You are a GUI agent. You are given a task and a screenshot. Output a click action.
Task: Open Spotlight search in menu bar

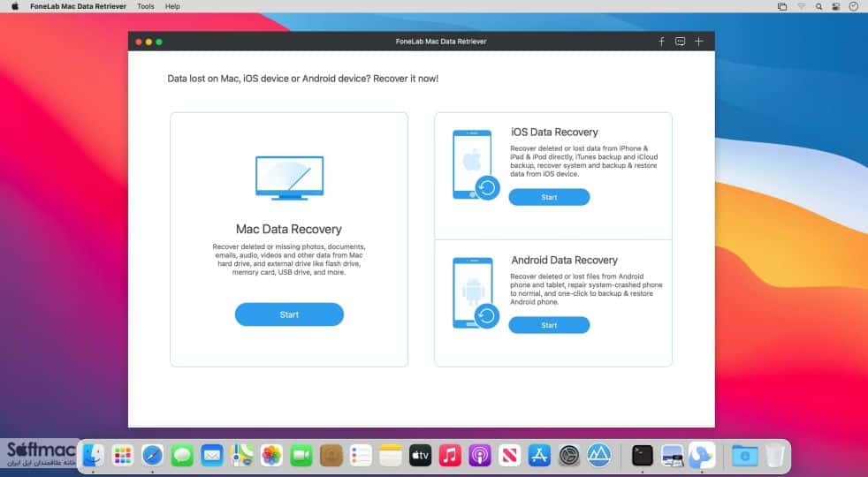coord(819,7)
